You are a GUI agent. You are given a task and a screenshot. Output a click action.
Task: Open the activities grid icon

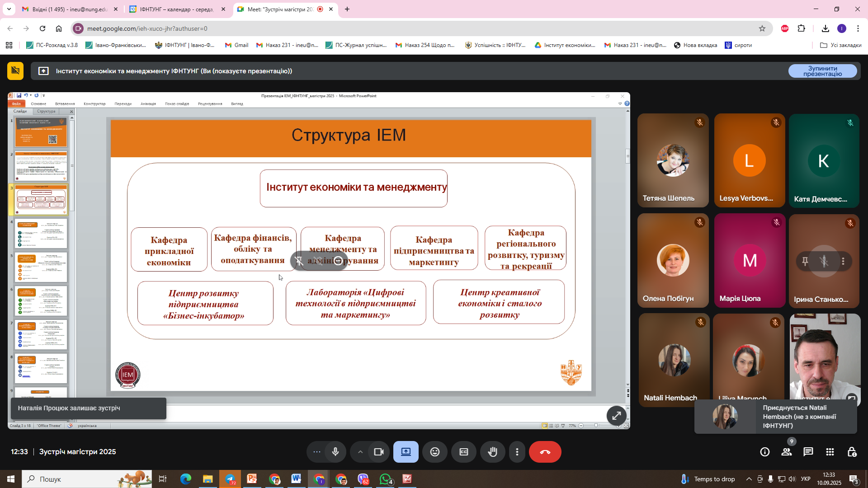pos(830,452)
